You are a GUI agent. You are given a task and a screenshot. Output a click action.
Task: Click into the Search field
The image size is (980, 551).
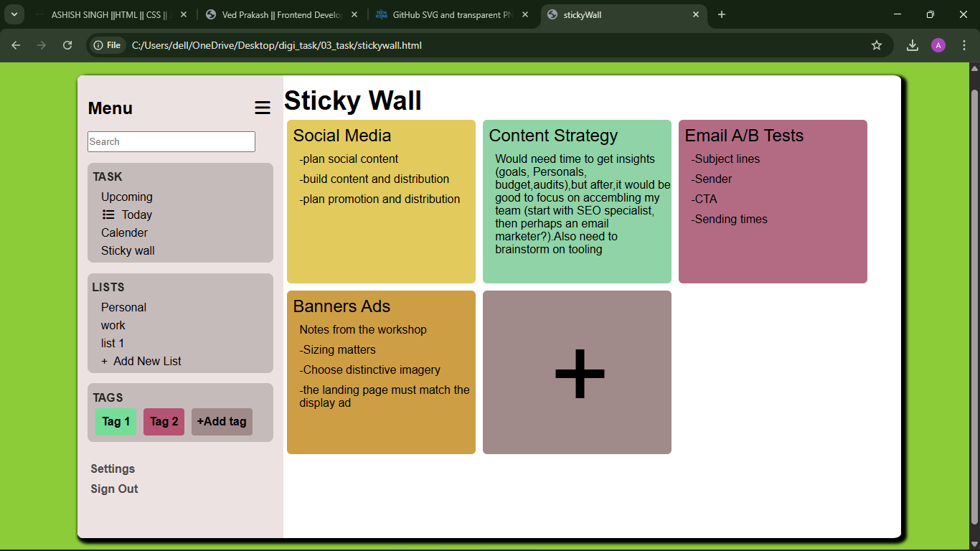click(171, 141)
